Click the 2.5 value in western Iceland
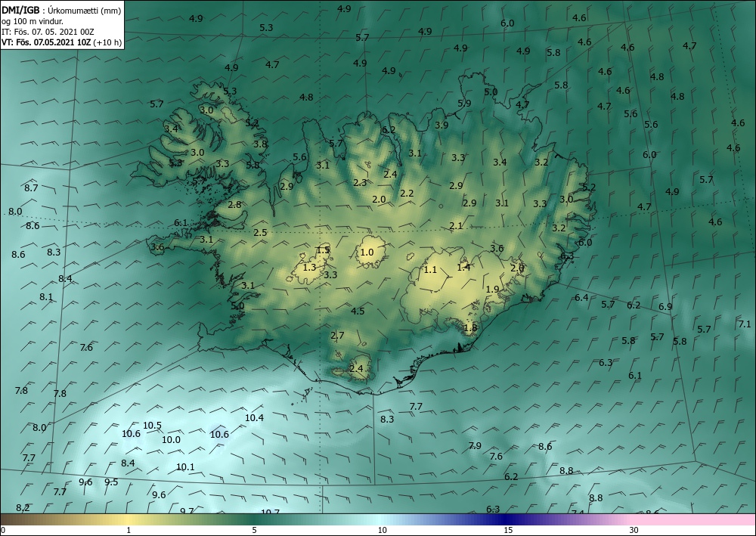The image size is (756, 536). (260, 233)
